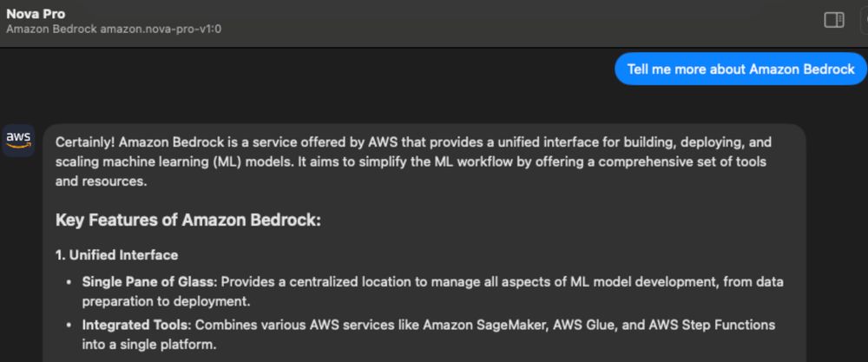Viewport: 868px width, 362px height.
Task: Click the blank chat area left of user bubble
Action: pos(305,69)
